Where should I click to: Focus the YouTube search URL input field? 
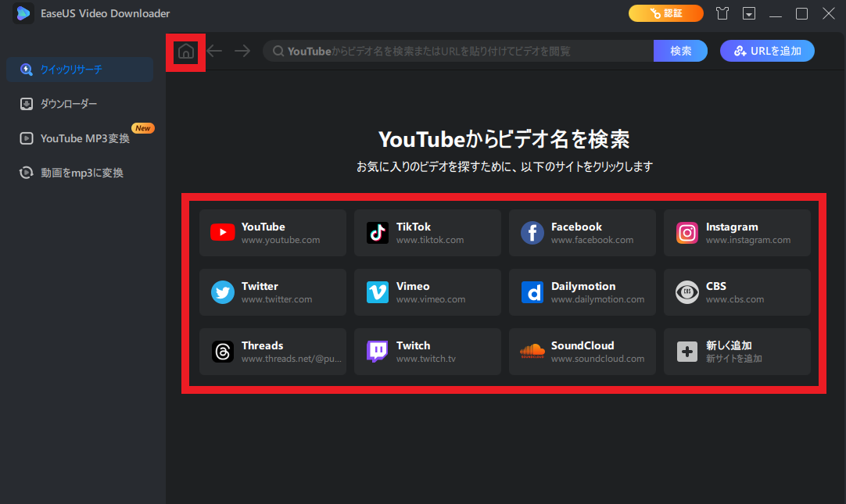pyautogui.click(x=458, y=52)
